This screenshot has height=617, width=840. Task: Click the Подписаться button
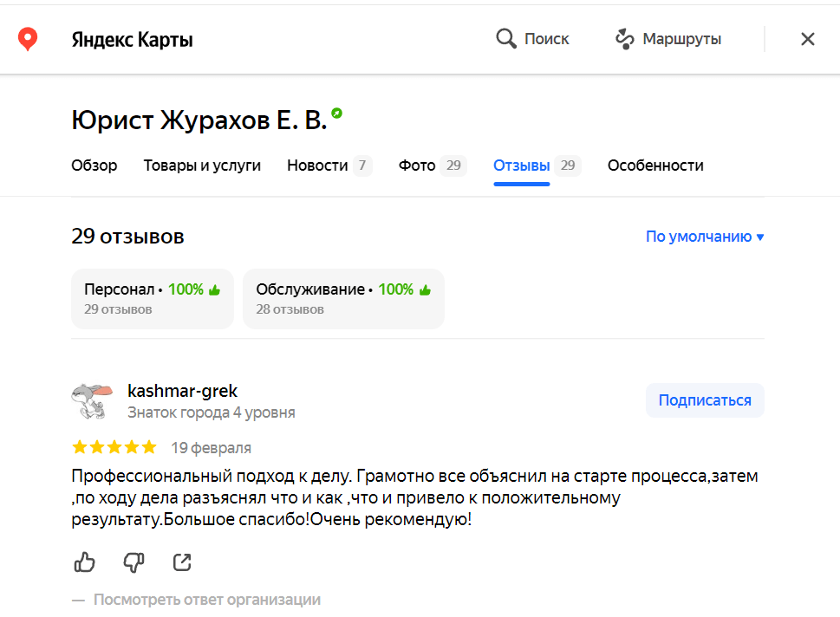(x=705, y=400)
